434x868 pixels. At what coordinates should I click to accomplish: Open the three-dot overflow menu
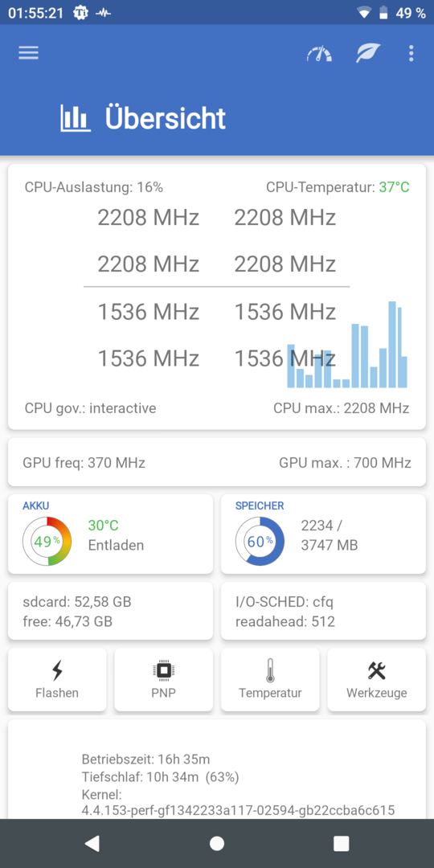(x=411, y=53)
